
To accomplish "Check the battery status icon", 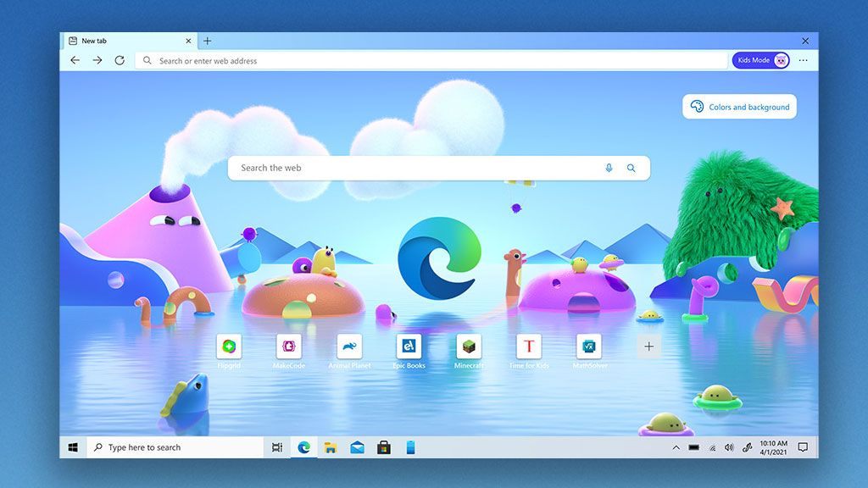I will coord(693,447).
